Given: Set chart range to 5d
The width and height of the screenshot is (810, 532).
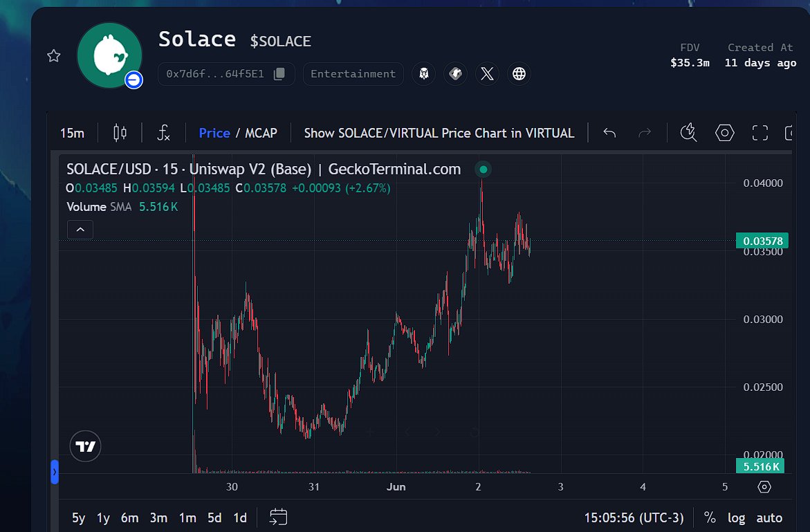Looking at the screenshot, I should click(x=214, y=517).
